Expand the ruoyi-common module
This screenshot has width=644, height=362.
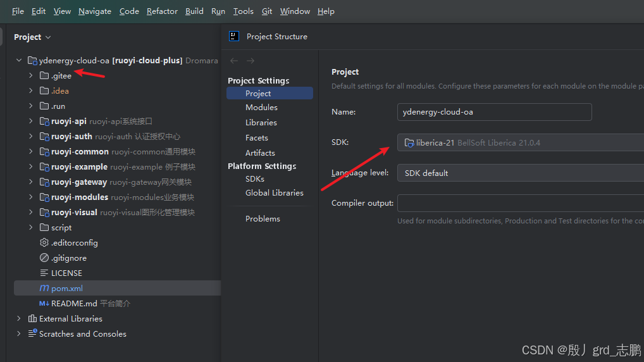[x=31, y=152]
